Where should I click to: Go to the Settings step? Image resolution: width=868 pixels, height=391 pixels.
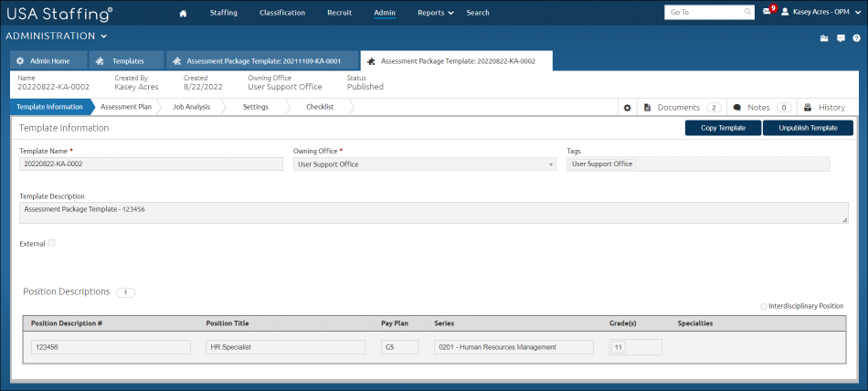pos(256,108)
